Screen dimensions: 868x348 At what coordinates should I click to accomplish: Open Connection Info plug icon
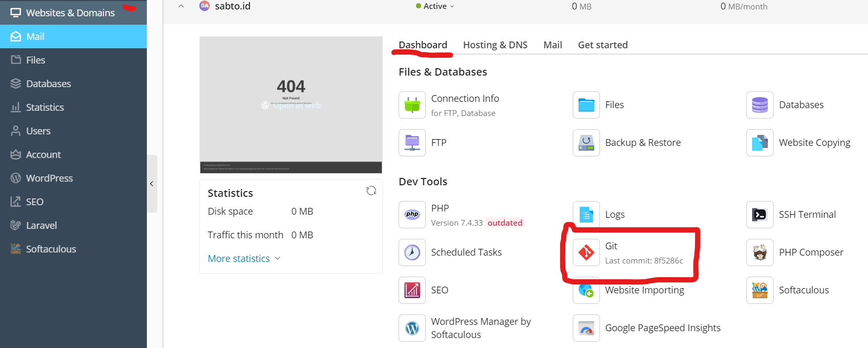coord(412,105)
